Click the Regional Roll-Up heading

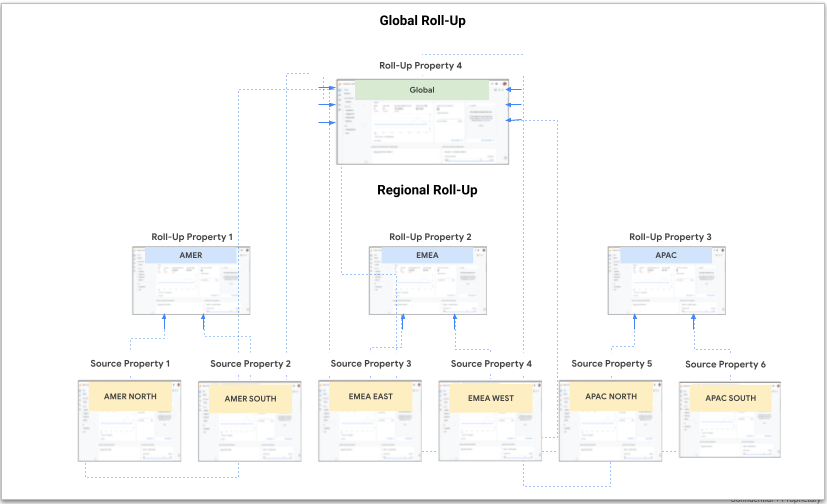427,190
